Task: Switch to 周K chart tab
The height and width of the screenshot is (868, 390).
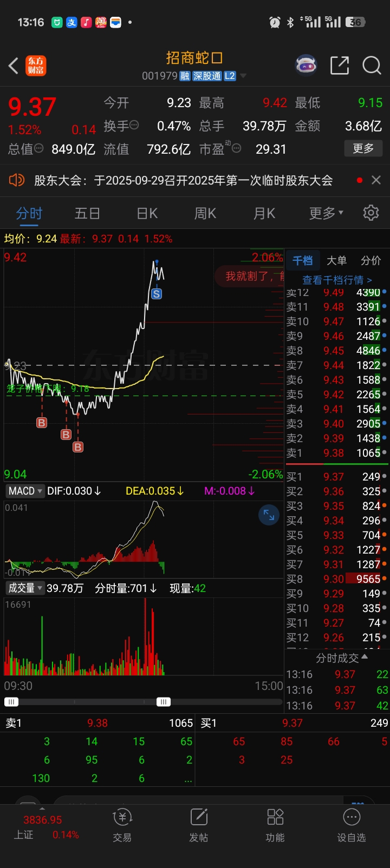Action: (205, 213)
